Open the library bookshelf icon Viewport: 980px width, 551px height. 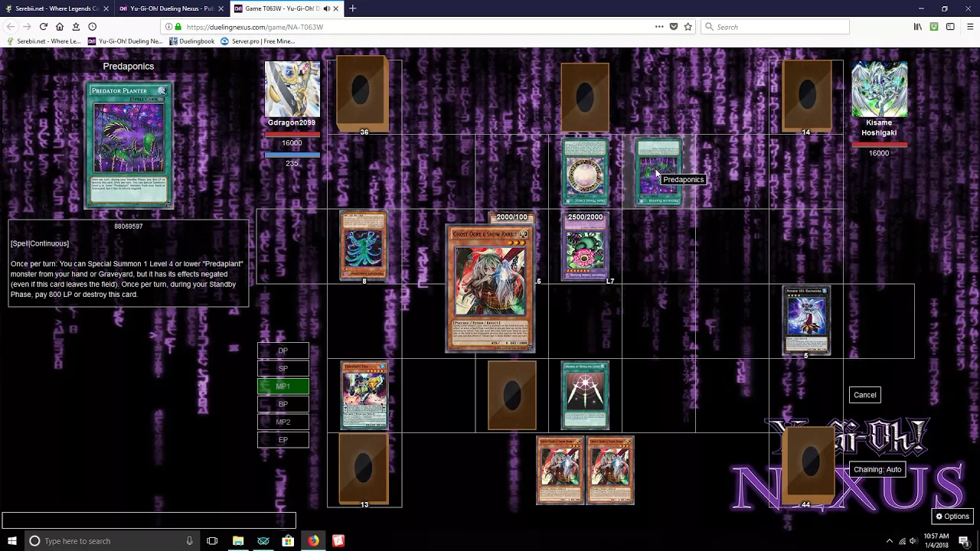(x=918, y=27)
